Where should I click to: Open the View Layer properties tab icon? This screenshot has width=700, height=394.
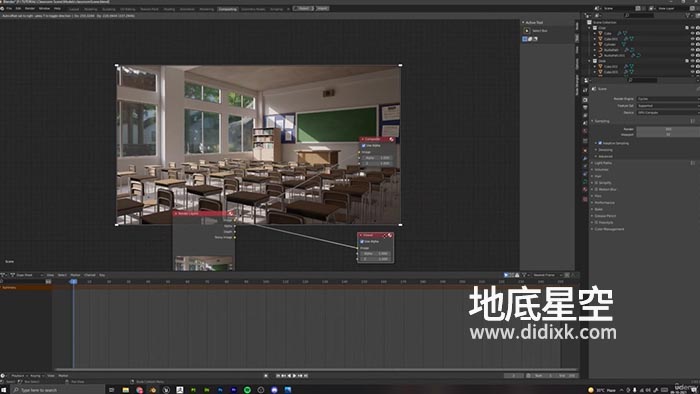point(585,115)
